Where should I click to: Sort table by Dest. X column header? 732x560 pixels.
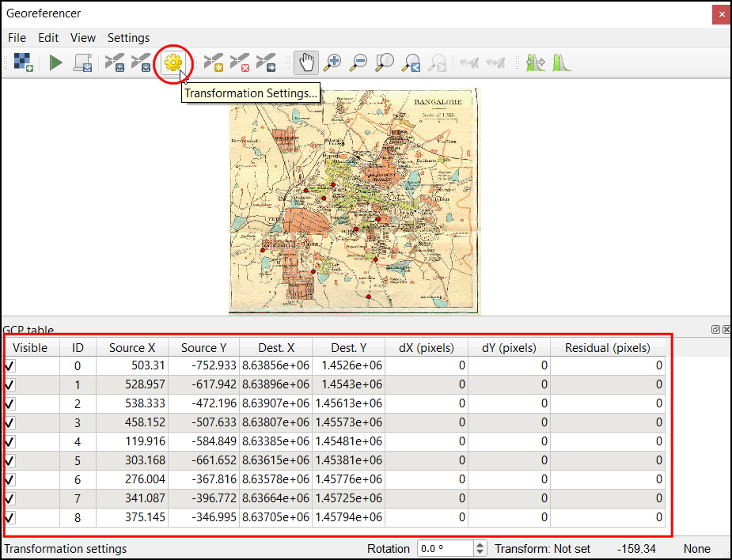coord(276,348)
